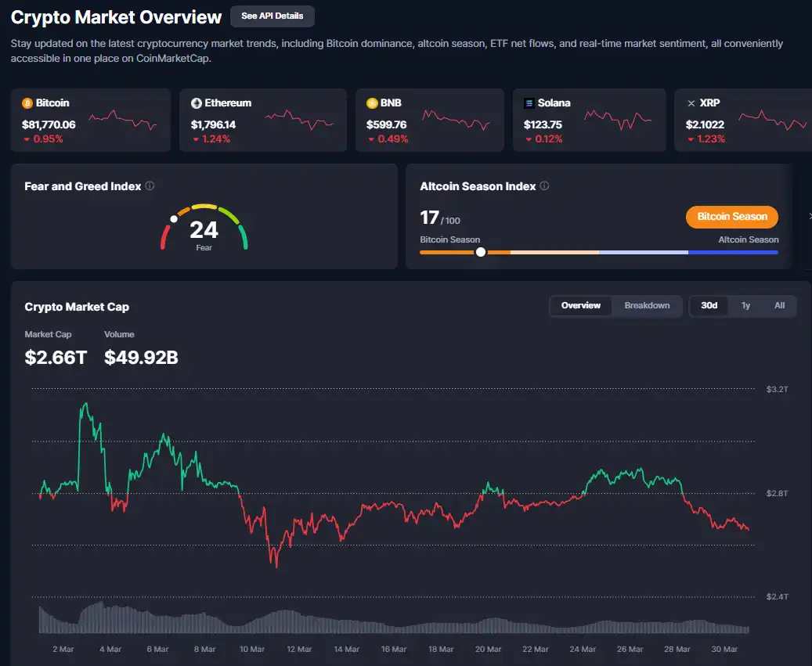Switch chart to Overview view
This screenshot has width=812, height=666.
coord(580,305)
